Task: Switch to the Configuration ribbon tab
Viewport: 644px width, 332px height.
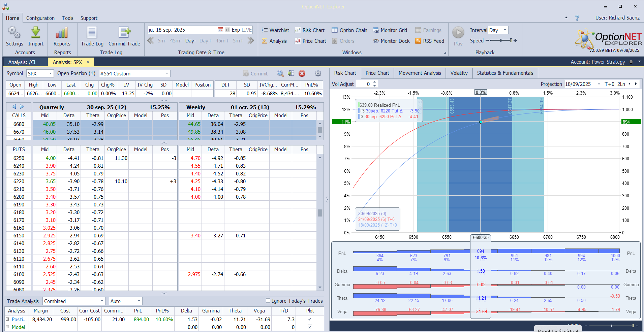Action: point(40,18)
